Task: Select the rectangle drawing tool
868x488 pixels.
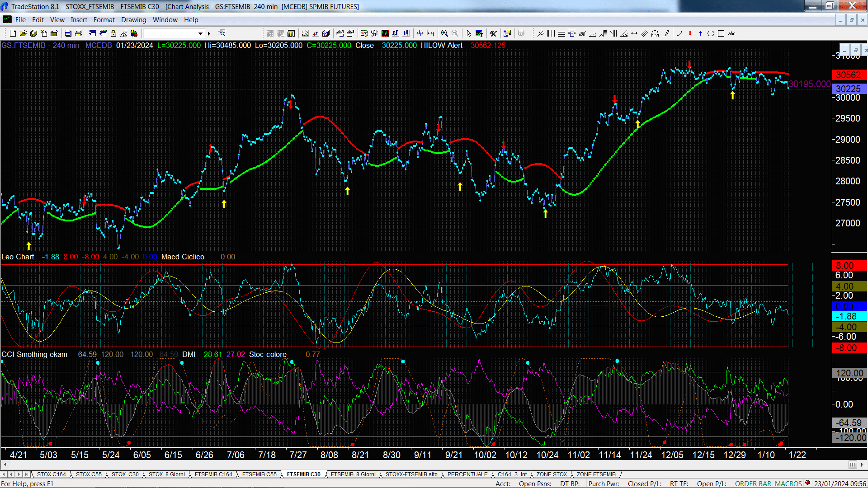Action: 721,33
